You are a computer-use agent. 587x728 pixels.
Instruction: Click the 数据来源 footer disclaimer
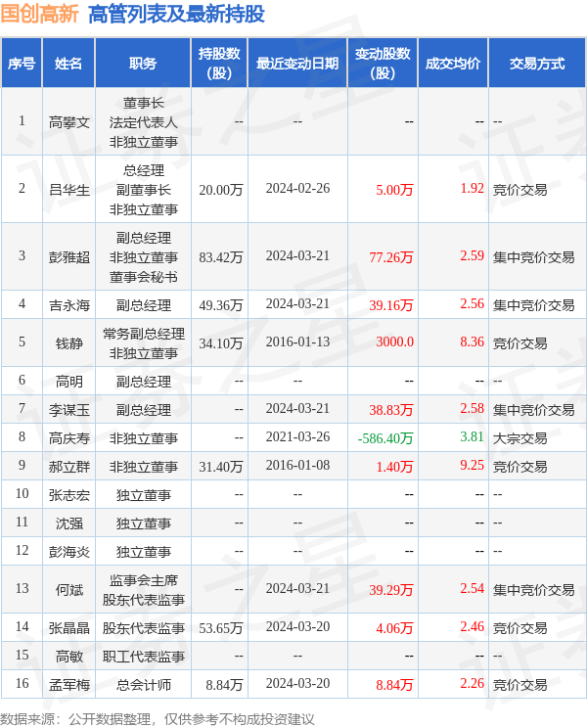[x=158, y=719]
